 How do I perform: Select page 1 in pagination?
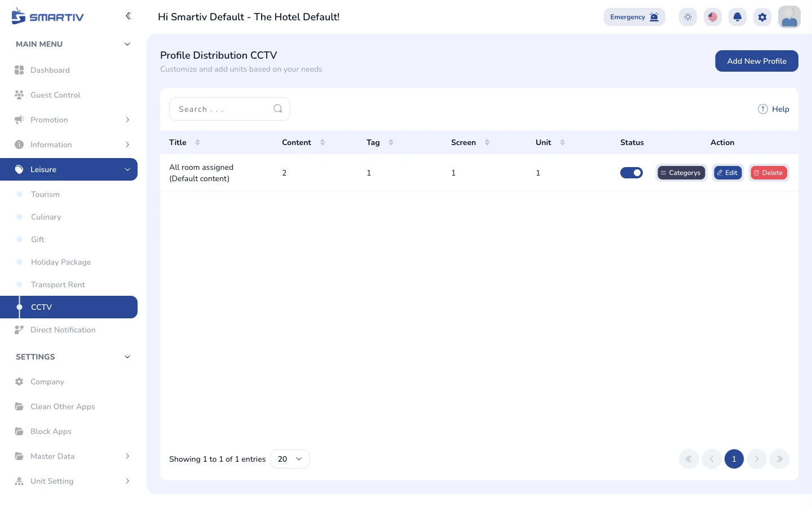tap(734, 459)
